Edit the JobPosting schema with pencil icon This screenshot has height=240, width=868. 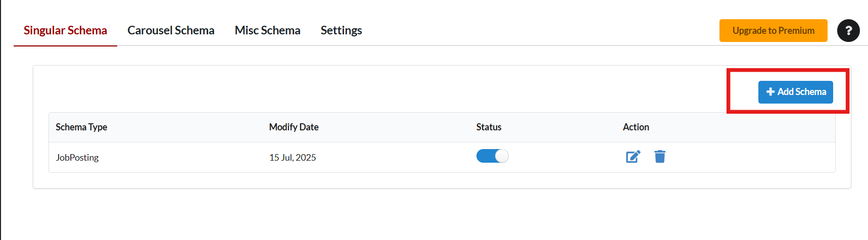pos(633,157)
